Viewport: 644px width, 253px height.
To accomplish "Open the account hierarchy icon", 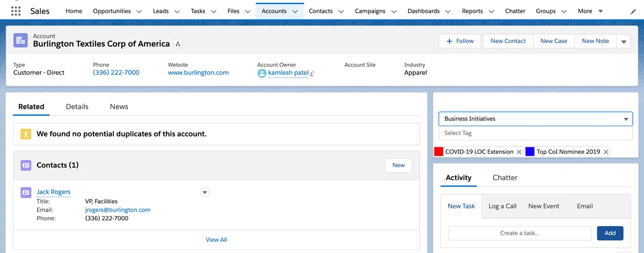I will point(178,44).
